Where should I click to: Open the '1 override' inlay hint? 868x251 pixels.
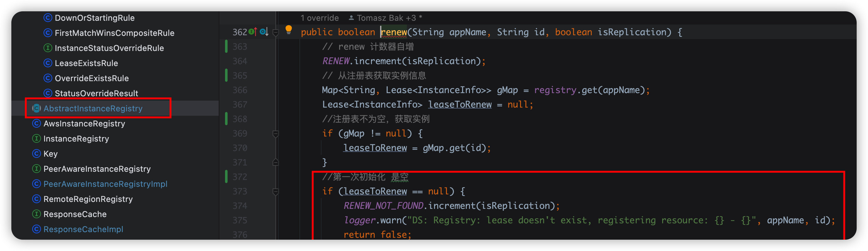[x=320, y=18]
